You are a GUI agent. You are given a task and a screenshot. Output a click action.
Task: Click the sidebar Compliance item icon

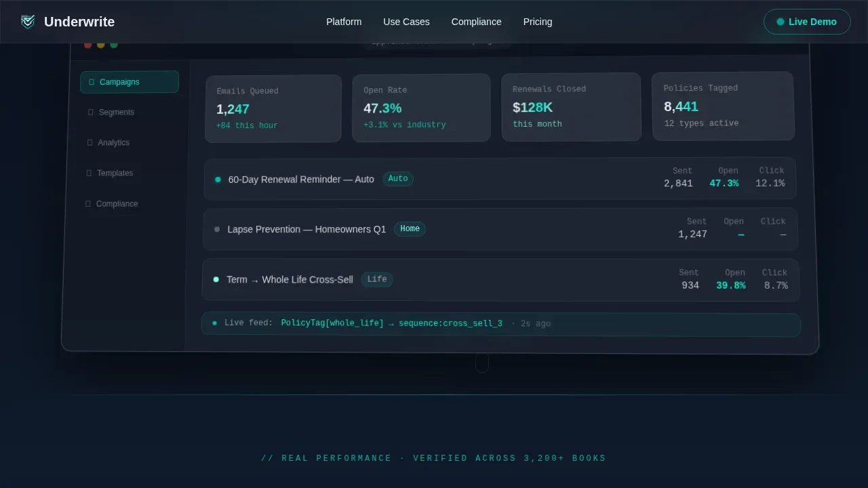[x=87, y=204]
